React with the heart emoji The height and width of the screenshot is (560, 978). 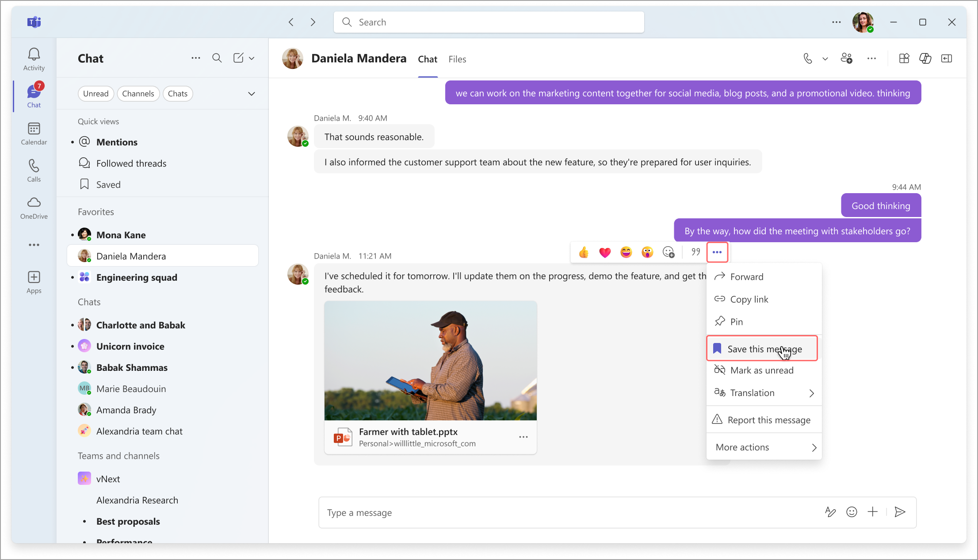coord(605,252)
